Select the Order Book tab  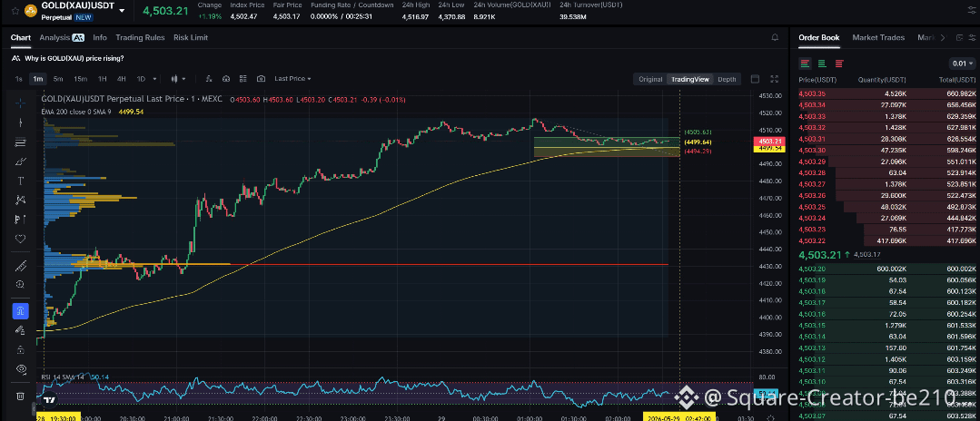[818, 37]
